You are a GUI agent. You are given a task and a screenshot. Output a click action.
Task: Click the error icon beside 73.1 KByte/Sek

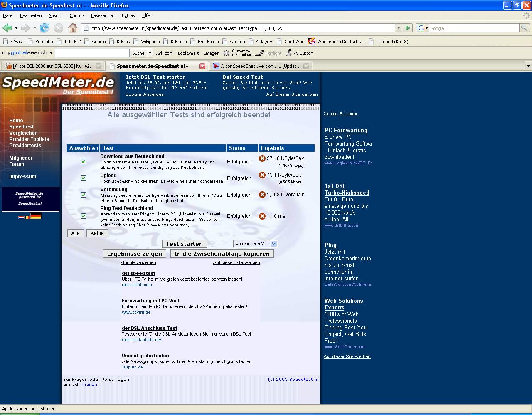pos(262,175)
